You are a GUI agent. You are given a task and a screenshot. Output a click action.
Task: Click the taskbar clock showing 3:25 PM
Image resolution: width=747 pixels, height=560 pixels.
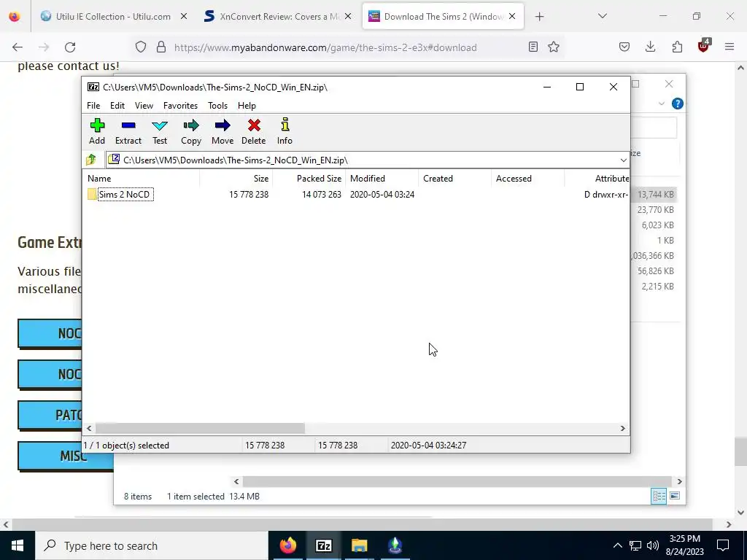(x=686, y=545)
